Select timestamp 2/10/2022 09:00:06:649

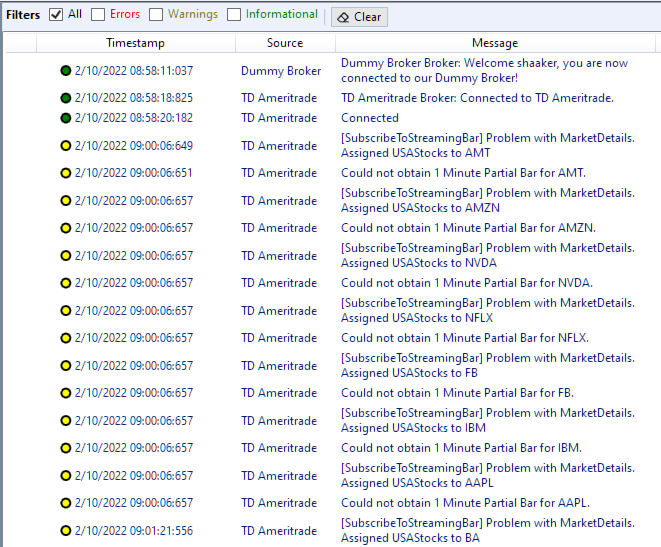tap(134, 146)
